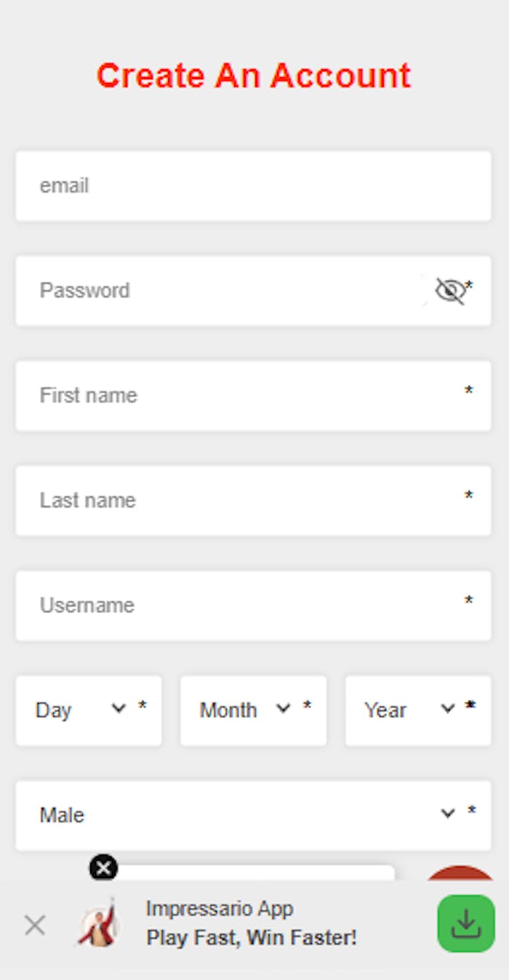Image resolution: width=509 pixels, height=980 pixels.
Task: Click into the Username field
Action: click(x=253, y=605)
